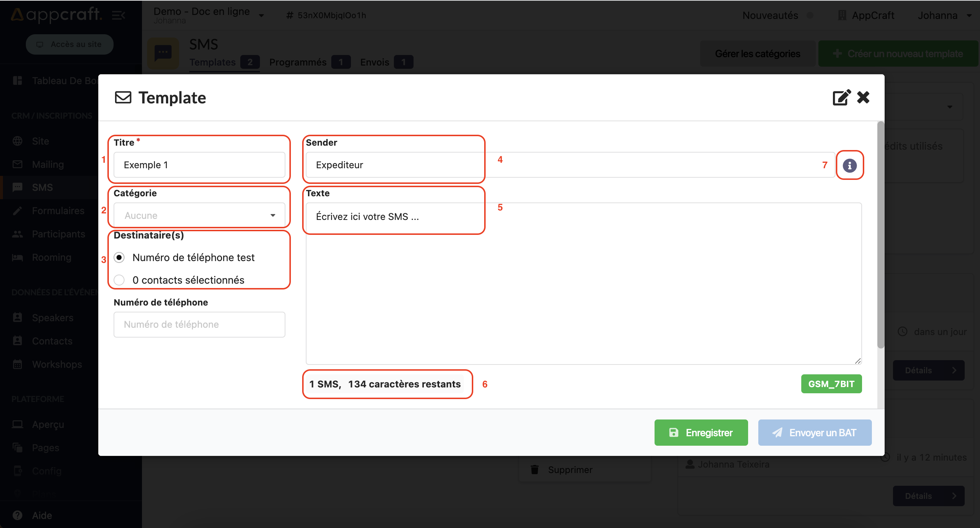Open Aide help icon in sidebar
The width and height of the screenshot is (980, 528).
pyautogui.click(x=17, y=515)
